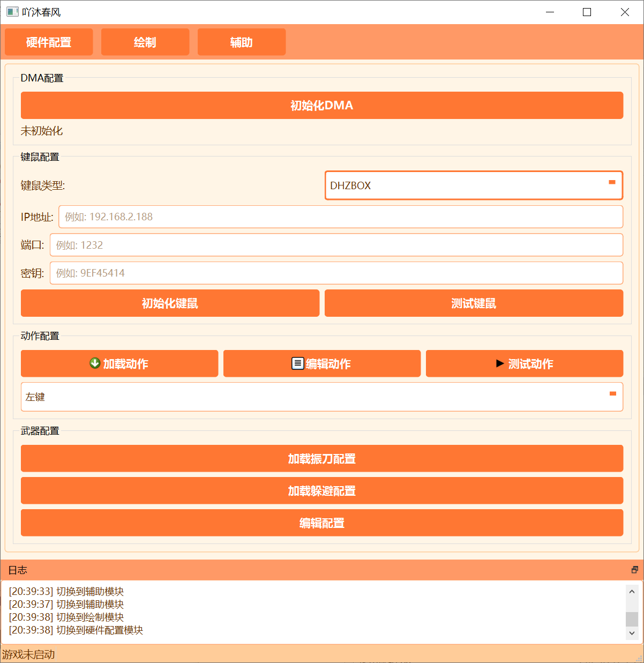Click the 加载动作 download icon button
The image size is (644, 663).
[x=119, y=364]
